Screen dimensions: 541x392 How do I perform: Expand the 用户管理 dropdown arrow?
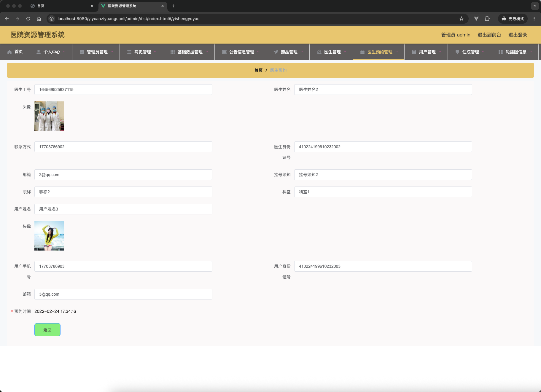coord(440,52)
